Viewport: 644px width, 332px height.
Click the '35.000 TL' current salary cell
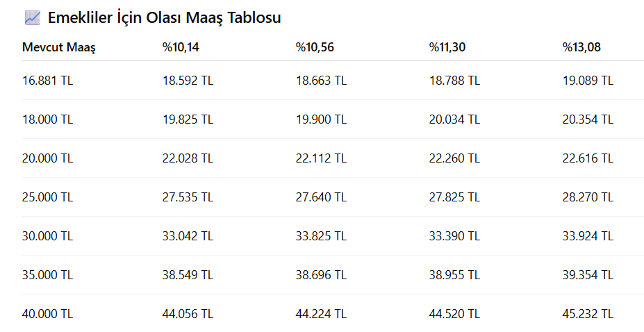tap(47, 275)
